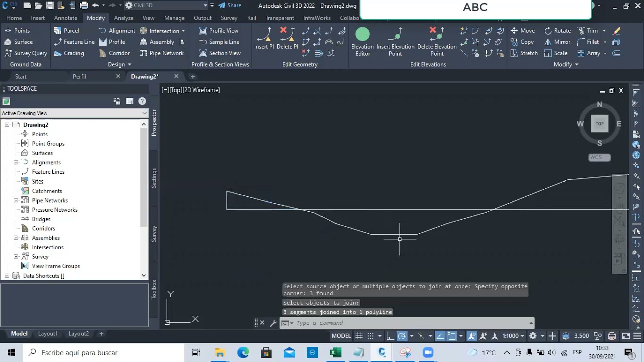
Task: Open the Pipe Network tool
Action: (x=162, y=53)
